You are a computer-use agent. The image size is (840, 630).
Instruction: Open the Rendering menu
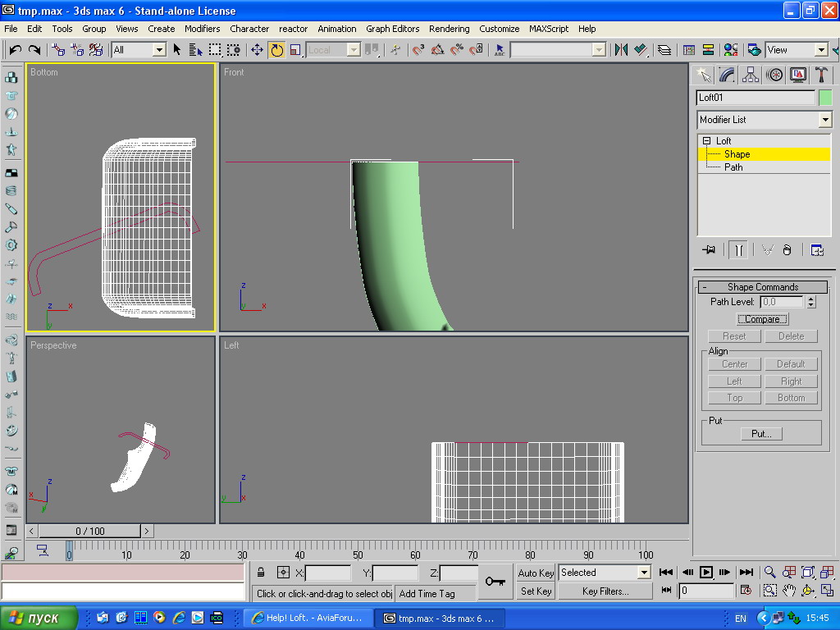[449, 29]
